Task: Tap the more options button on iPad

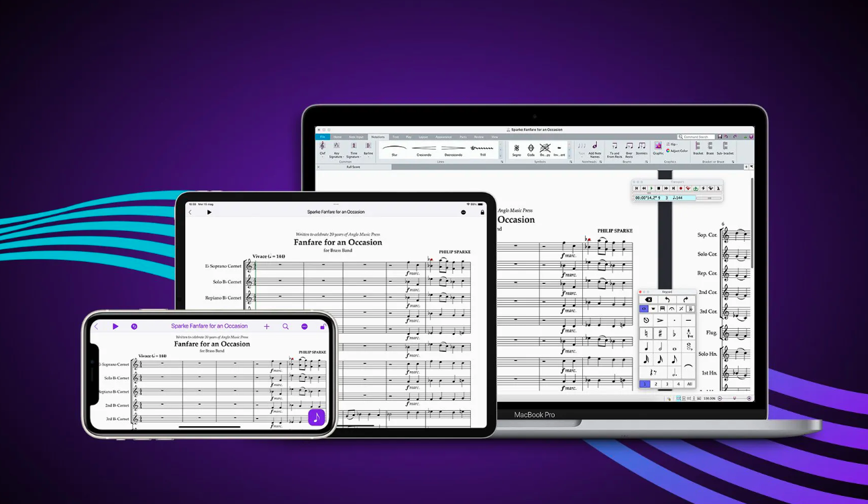Action: click(x=464, y=212)
